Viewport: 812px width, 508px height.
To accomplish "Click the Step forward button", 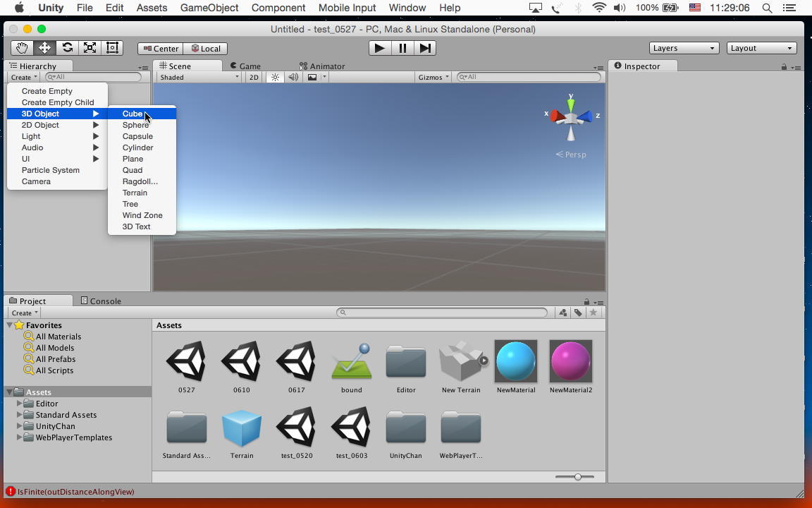I will pos(425,48).
